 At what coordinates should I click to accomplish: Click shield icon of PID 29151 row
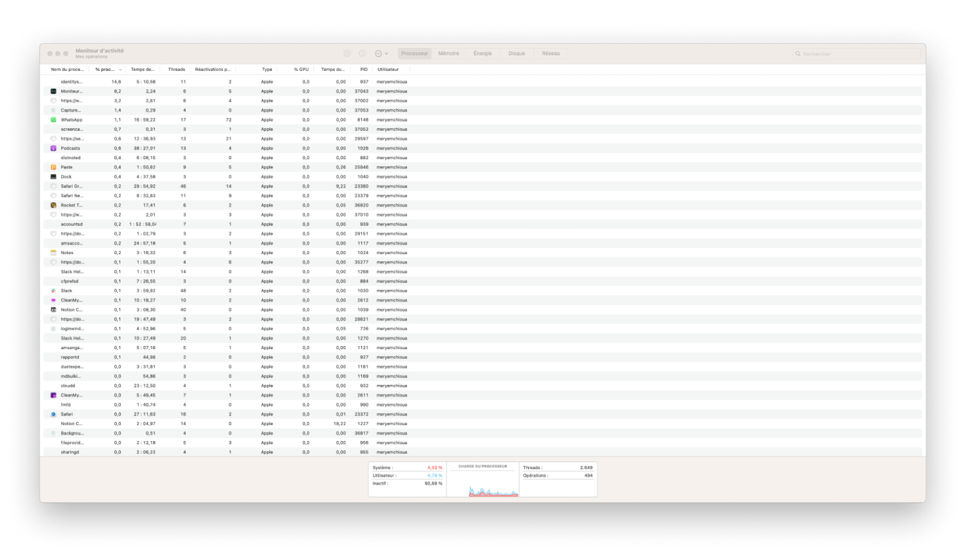54,234
